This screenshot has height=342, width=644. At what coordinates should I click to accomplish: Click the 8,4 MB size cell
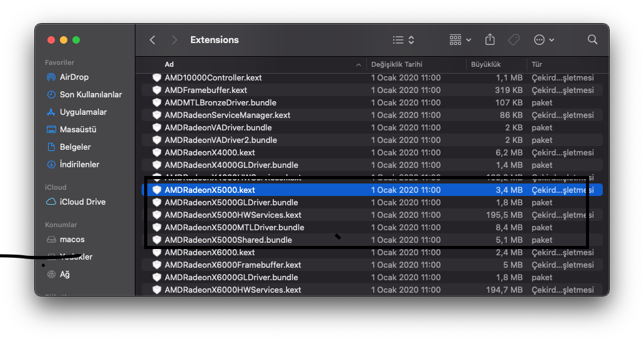(509, 227)
